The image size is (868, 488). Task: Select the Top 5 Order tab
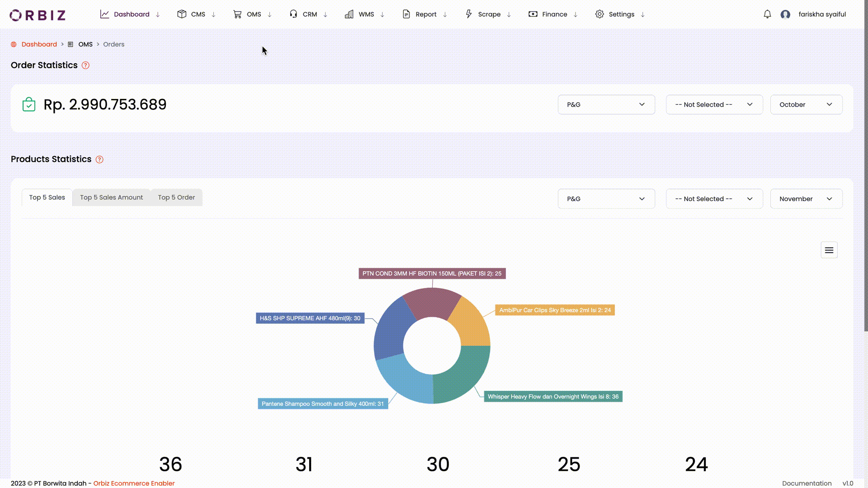176,197
